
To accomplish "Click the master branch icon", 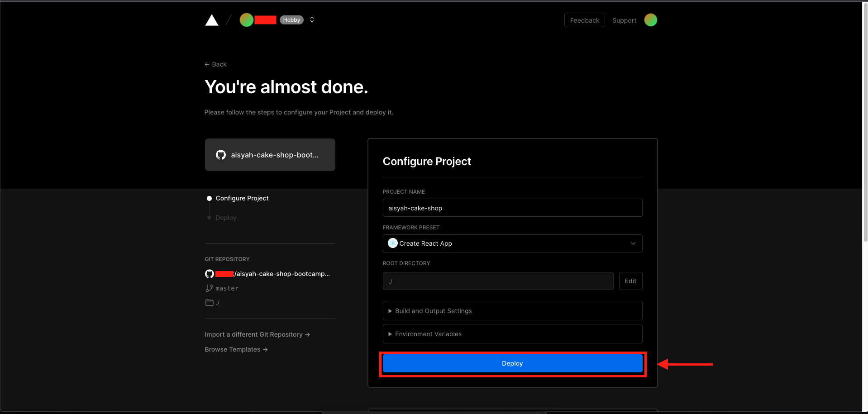I will 209,288.
